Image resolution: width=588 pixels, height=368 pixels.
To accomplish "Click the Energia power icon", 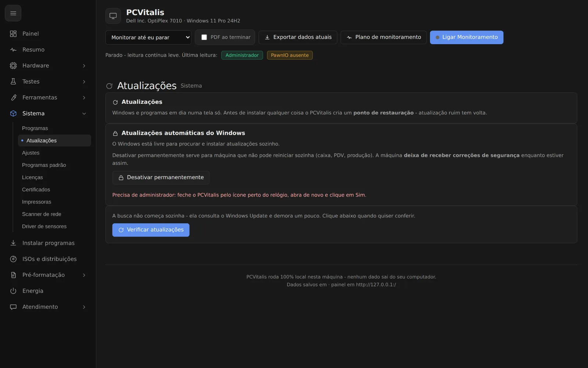I will [x=13, y=291].
